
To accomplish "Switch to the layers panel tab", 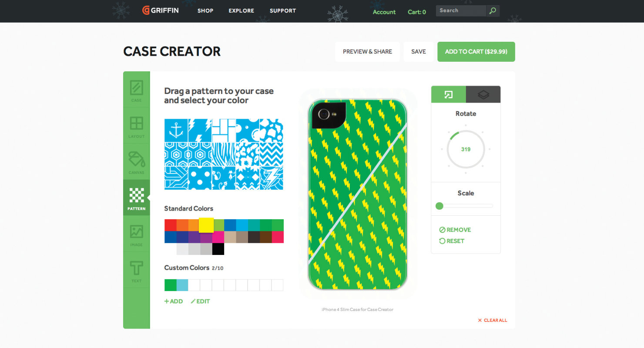I will pyautogui.click(x=483, y=94).
